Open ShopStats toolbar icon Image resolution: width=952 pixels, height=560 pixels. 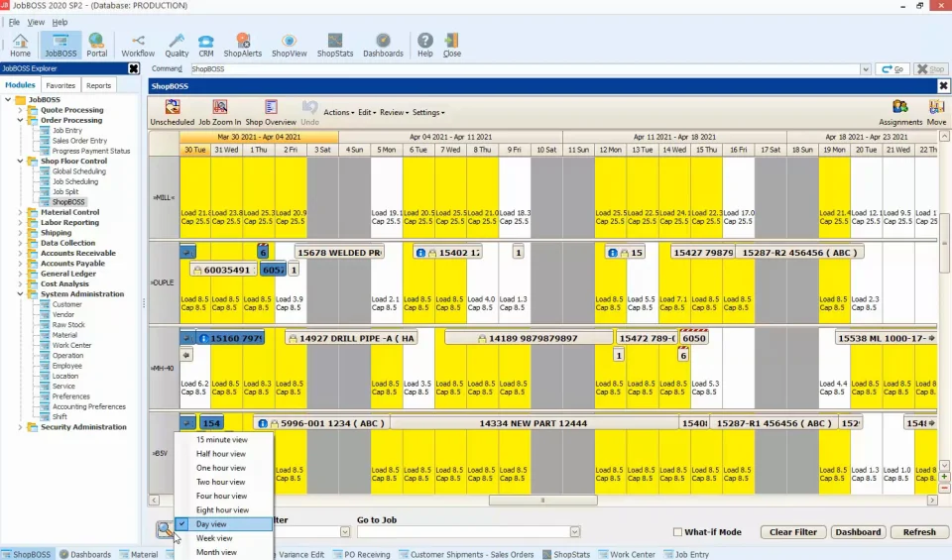pos(335,46)
